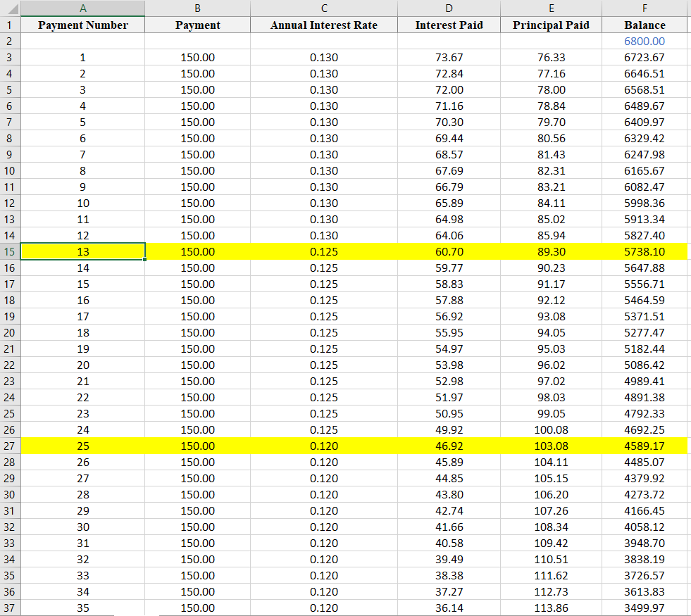691x616 pixels.
Task: Select the column D header
Action: click(x=449, y=8)
